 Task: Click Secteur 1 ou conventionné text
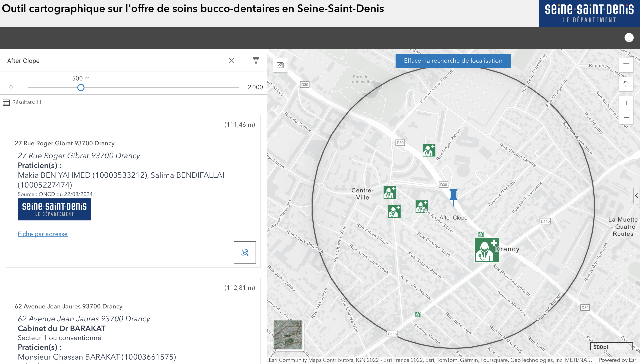coord(60,338)
